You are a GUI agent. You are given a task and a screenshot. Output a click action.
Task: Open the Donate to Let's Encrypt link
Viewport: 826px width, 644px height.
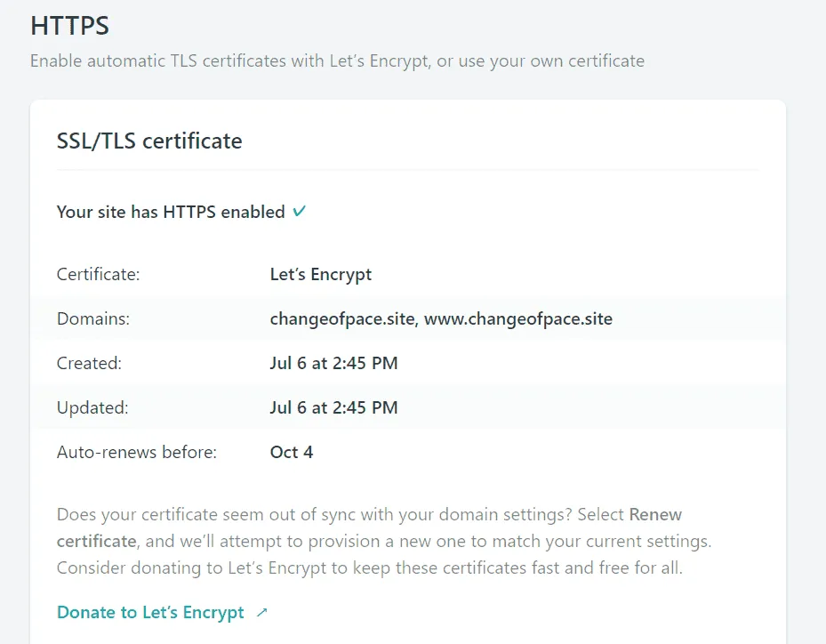click(149, 612)
